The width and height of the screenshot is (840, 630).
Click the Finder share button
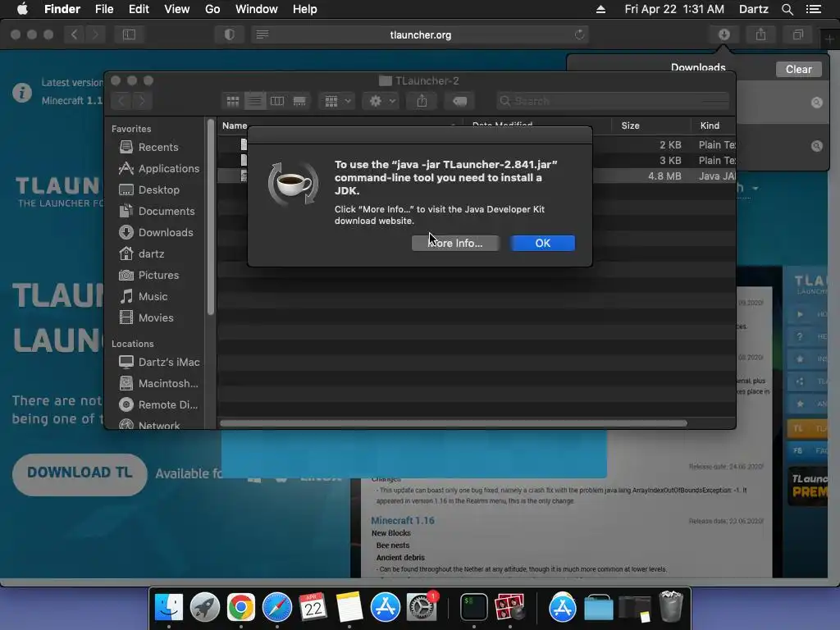coord(422,101)
